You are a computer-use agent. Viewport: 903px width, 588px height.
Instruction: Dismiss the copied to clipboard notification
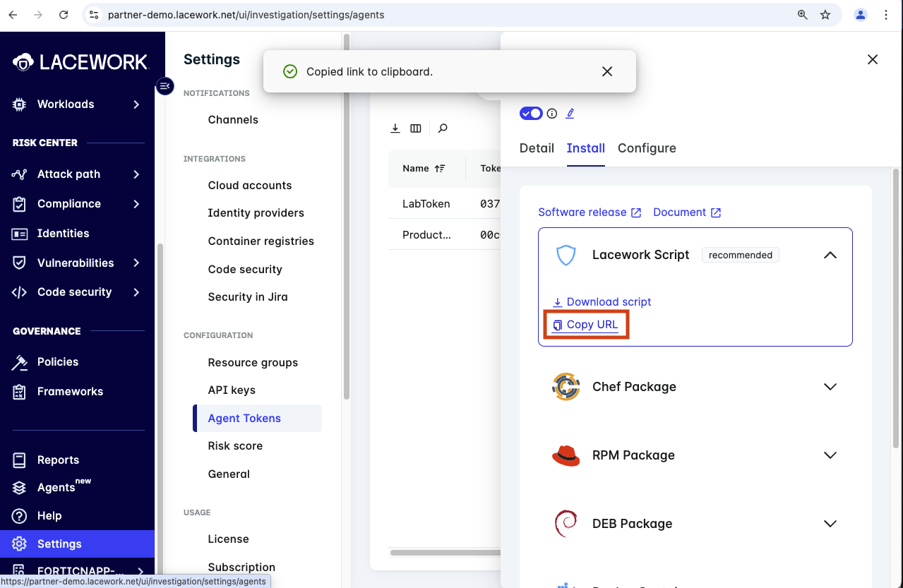pyautogui.click(x=607, y=71)
